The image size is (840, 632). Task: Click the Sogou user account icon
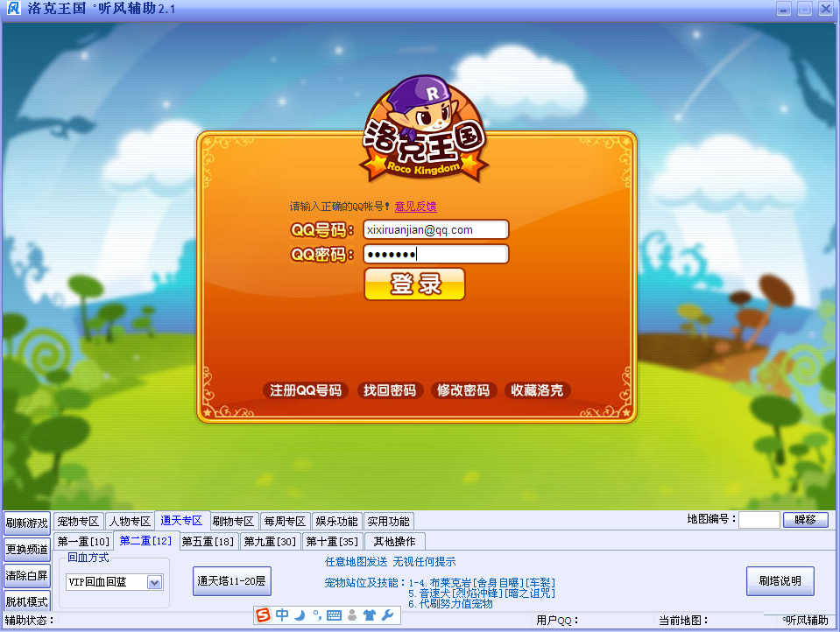tap(352, 615)
